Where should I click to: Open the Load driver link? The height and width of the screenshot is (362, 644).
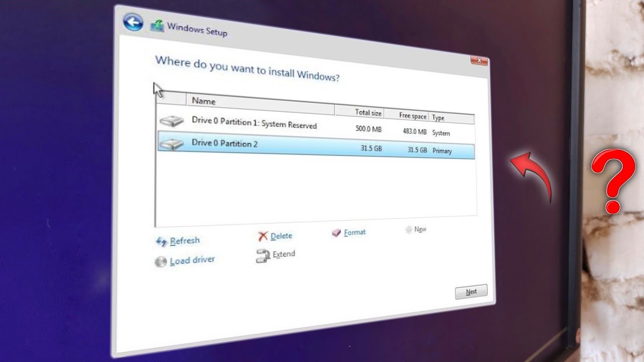point(192,260)
